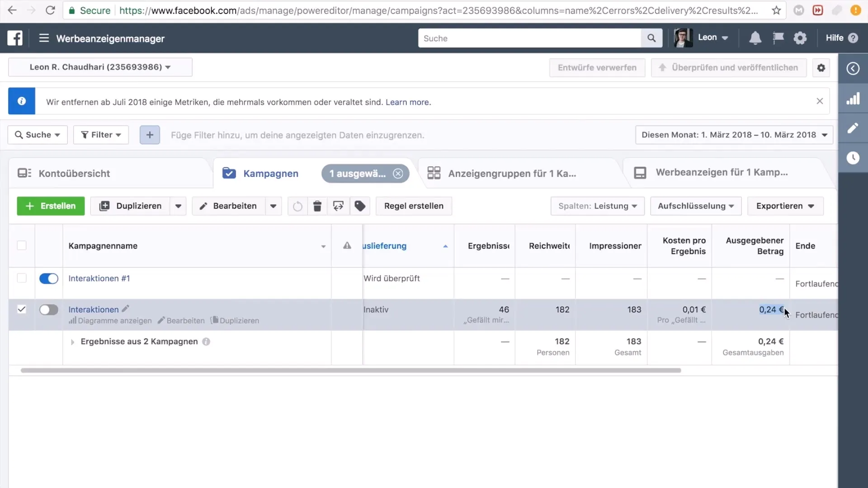Clear the 1 ausgewählt selection chip
The height and width of the screenshot is (488, 868).
398,174
